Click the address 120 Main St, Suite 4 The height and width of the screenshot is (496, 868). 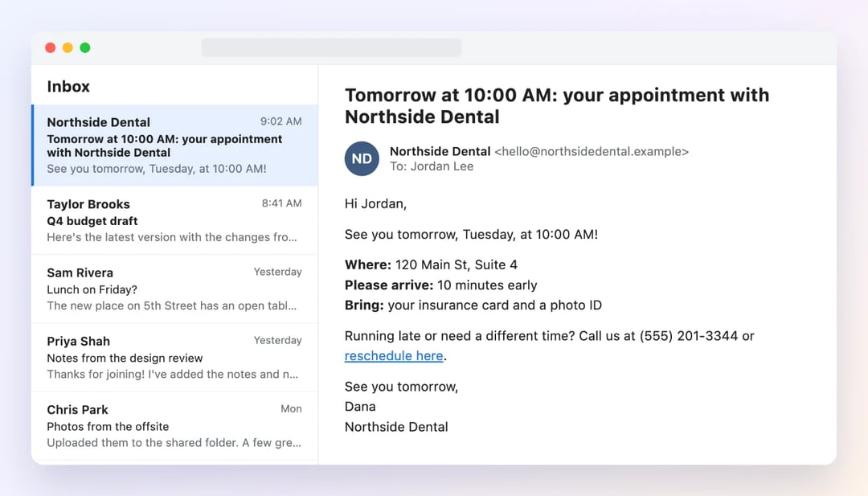point(457,264)
